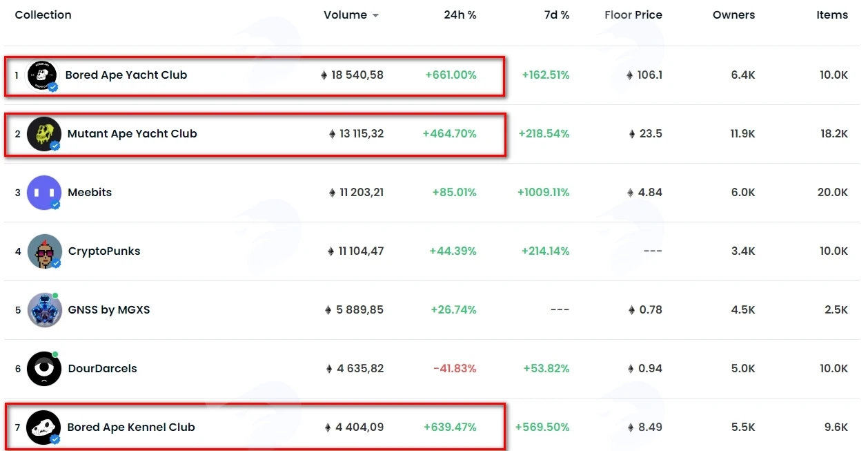Open Mutant Ape Yacht Club avatar icon
Viewport: 868px width, 451px height.
click(43, 134)
